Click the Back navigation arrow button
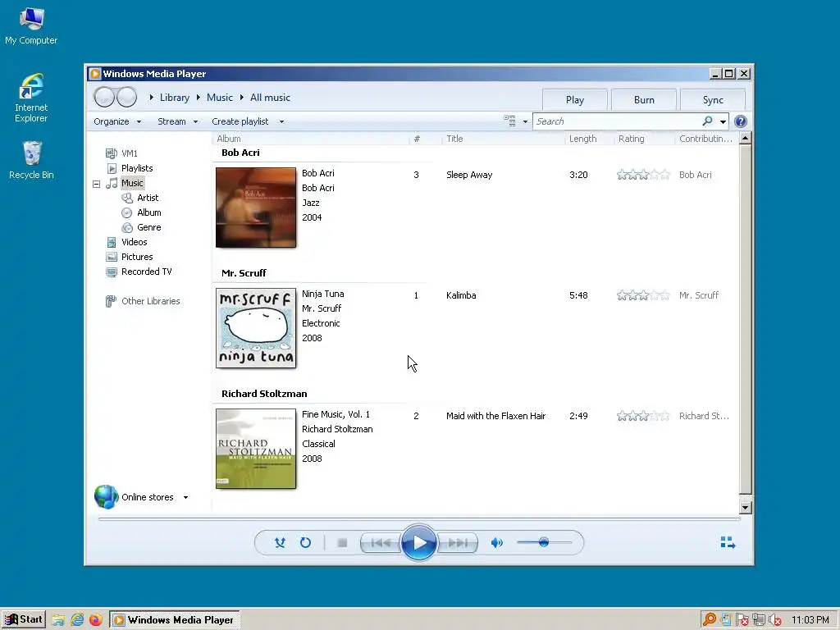The height and width of the screenshot is (630, 840). click(x=104, y=97)
